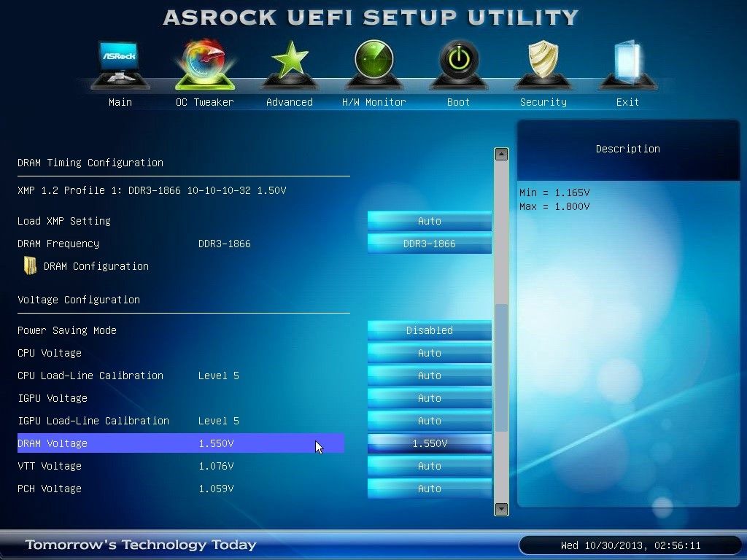Open the Security shield icon
This screenshot has width=747, height=560.
coord(543,65)
